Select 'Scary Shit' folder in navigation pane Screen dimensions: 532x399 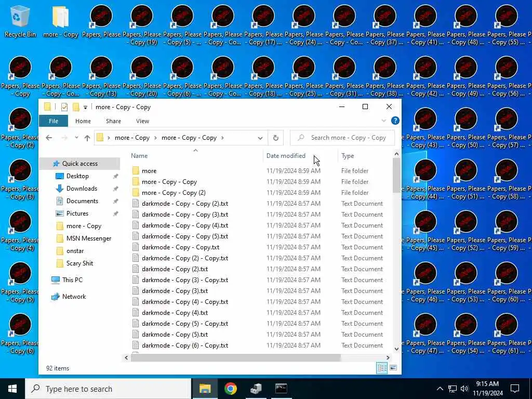tap(79, 263)
